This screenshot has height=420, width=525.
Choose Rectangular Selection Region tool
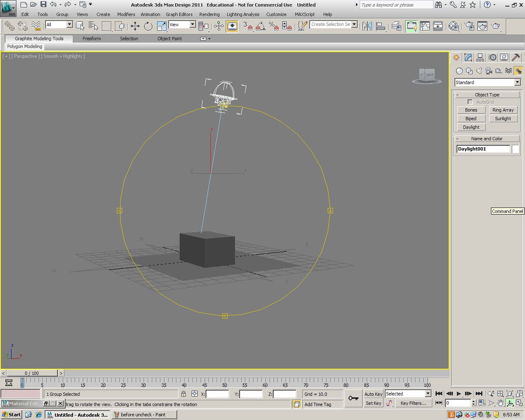pos(106,26)
